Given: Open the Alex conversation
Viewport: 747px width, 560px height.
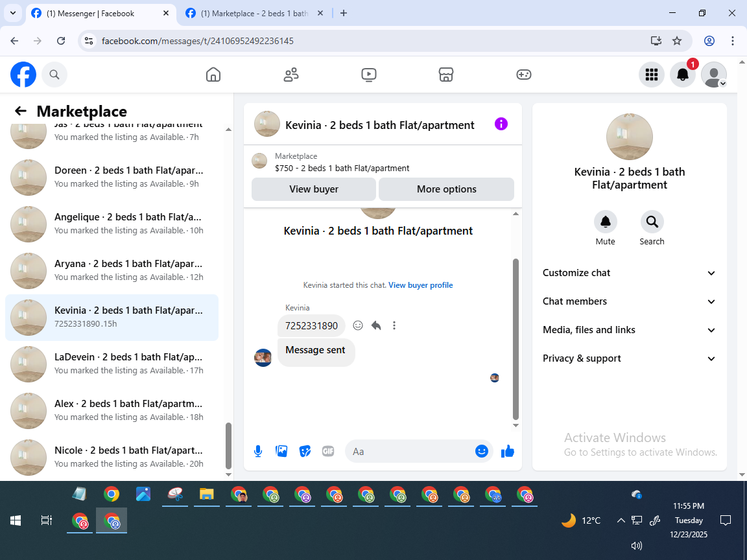Looking at the screenshot, I should pyautogui.click(x=112, y=410).
